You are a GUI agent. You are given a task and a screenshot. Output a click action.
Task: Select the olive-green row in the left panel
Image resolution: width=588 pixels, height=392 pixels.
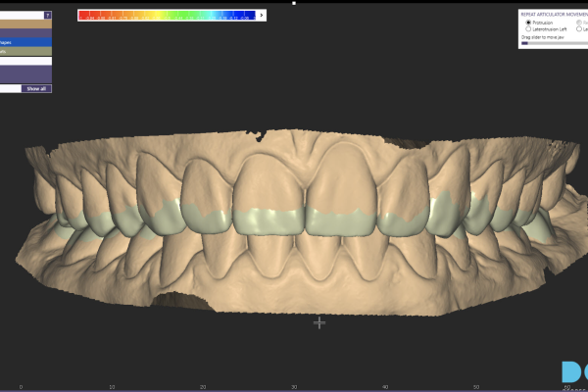[25, 51]
